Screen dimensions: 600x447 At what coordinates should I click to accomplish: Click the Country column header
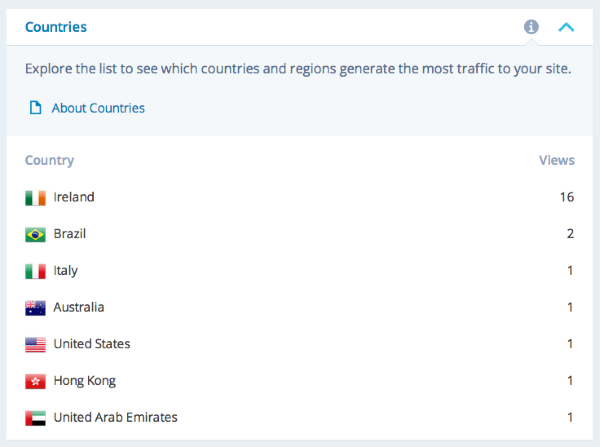[49, 160]
